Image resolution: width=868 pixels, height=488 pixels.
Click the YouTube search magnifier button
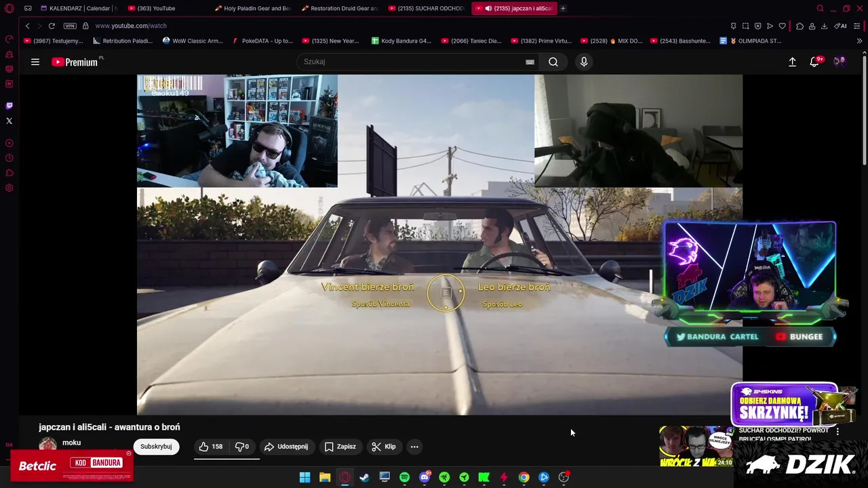(x=553, y=62)
